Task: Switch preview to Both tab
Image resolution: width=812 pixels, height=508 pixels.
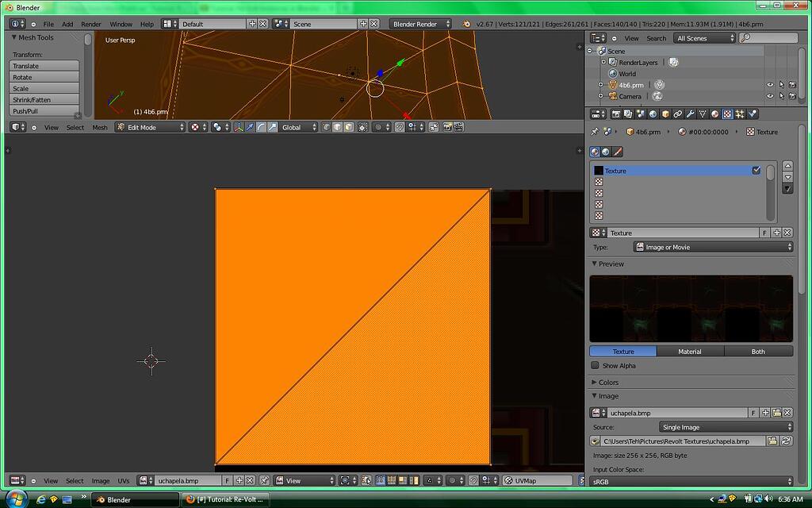Action: (x=758, y=352)
